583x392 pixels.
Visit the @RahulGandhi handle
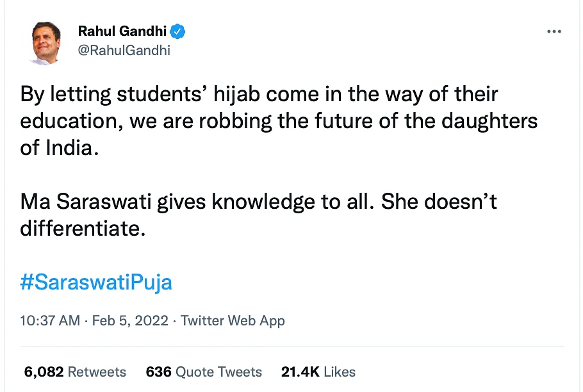[x=124, y=50]
